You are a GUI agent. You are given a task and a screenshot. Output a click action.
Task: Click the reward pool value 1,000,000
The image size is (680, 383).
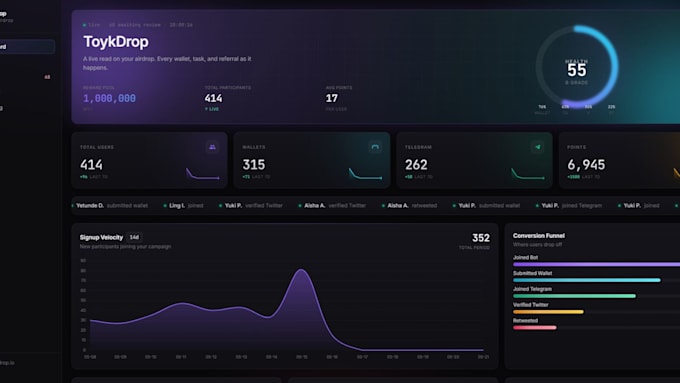[109, 98]
